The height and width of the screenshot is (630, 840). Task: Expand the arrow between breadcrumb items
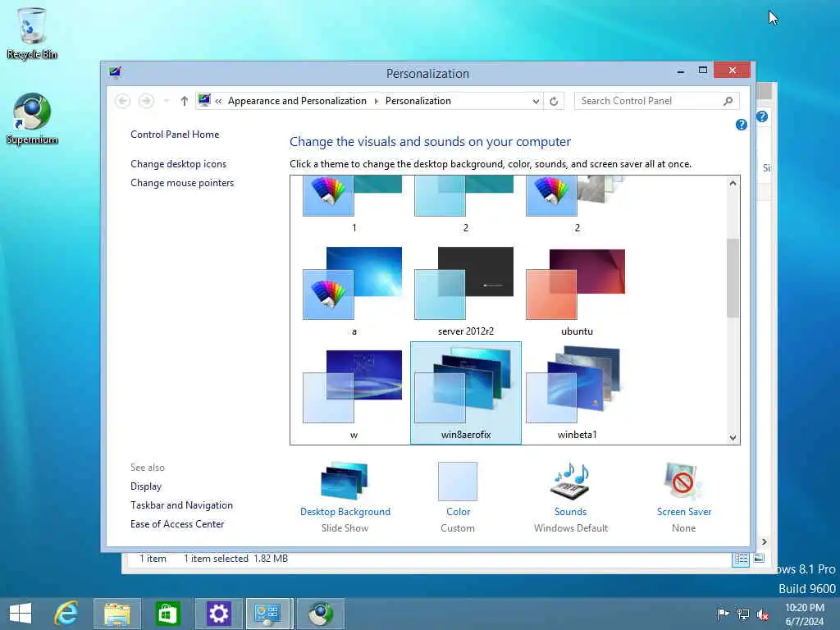pyautogui.click(x=376, y=101)
